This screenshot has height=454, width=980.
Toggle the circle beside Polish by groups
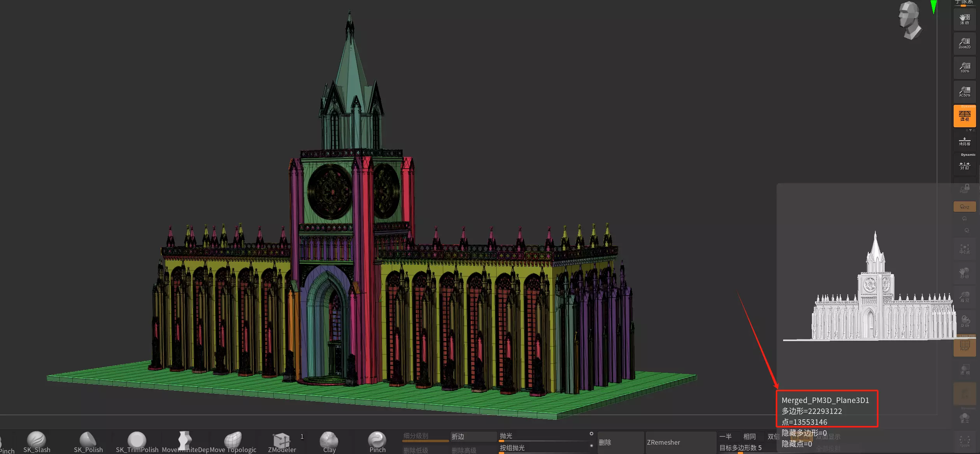tap(591, 446)
